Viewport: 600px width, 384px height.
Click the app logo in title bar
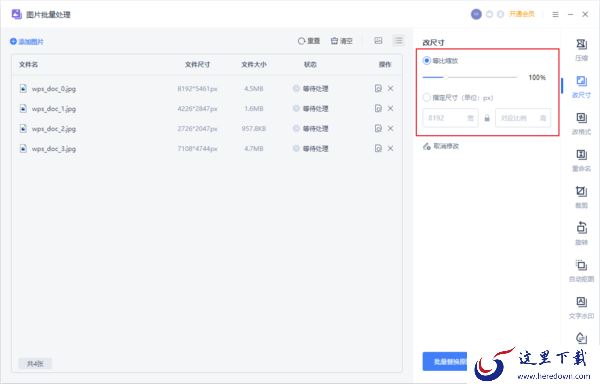(x=16, y=15)
